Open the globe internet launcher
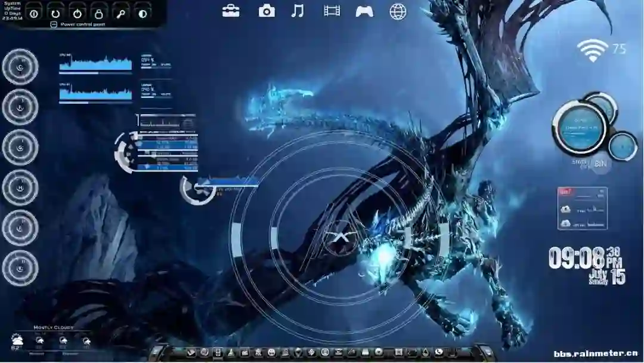644x363 pixels. click(x=398, y=11)
